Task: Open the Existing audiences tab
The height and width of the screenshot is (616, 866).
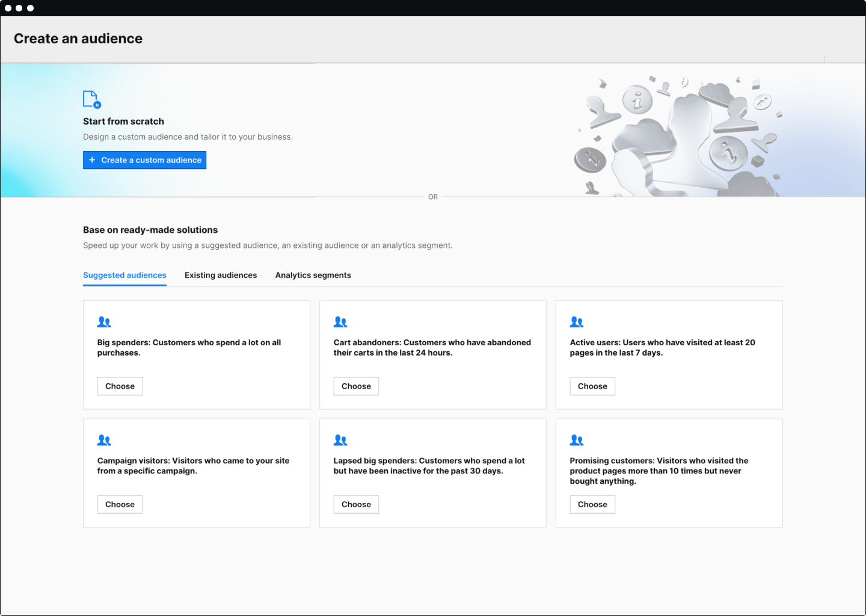Action: point(221,275)
